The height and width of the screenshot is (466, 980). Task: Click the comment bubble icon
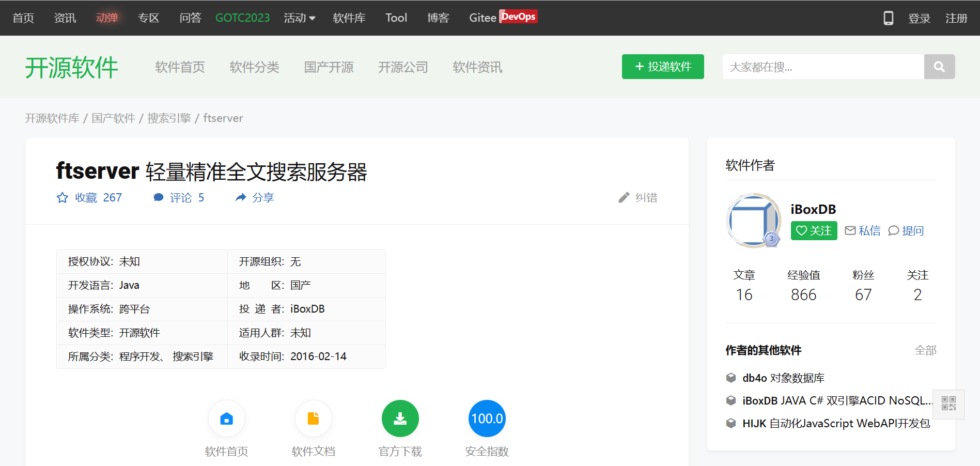coord(159,197)
